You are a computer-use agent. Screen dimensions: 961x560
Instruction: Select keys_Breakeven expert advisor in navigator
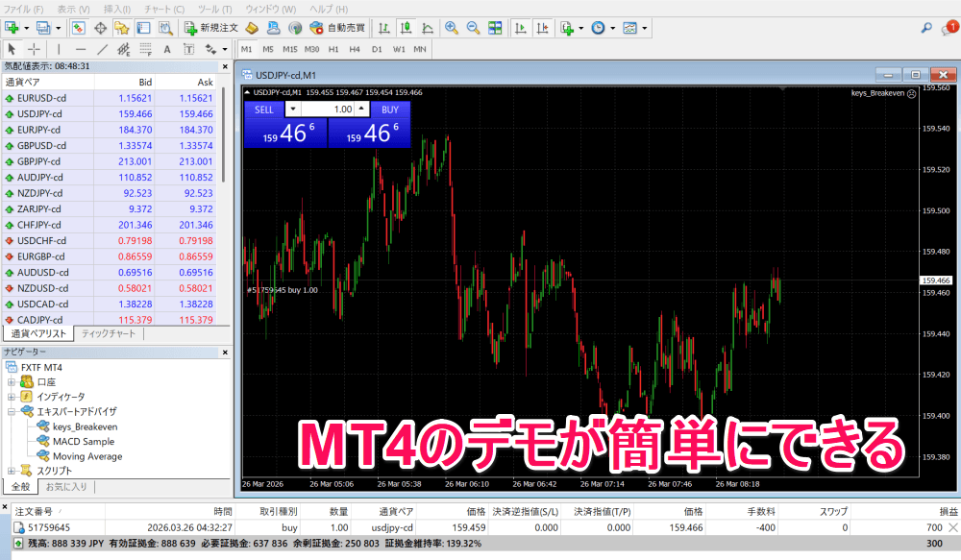click(85, 426)
